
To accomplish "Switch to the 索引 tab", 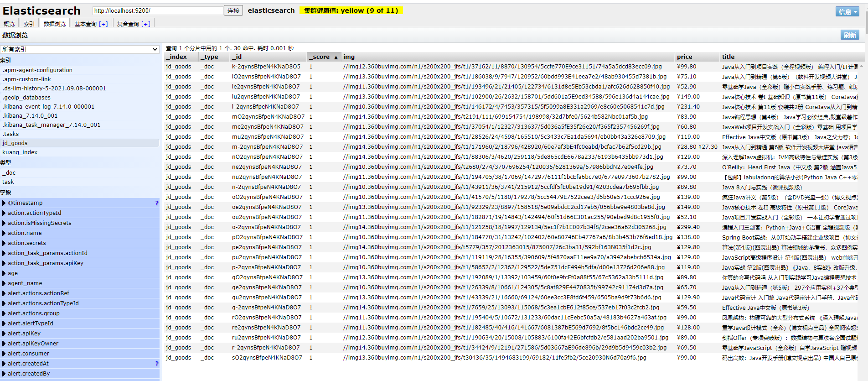I will point(29,24).
